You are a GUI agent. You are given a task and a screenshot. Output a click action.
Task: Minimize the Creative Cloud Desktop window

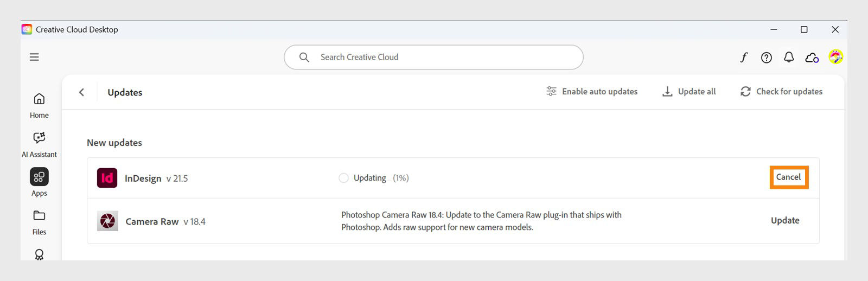774,29
